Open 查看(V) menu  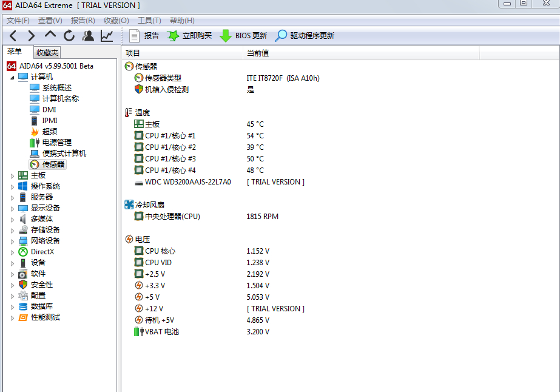[x=50, y=21]
